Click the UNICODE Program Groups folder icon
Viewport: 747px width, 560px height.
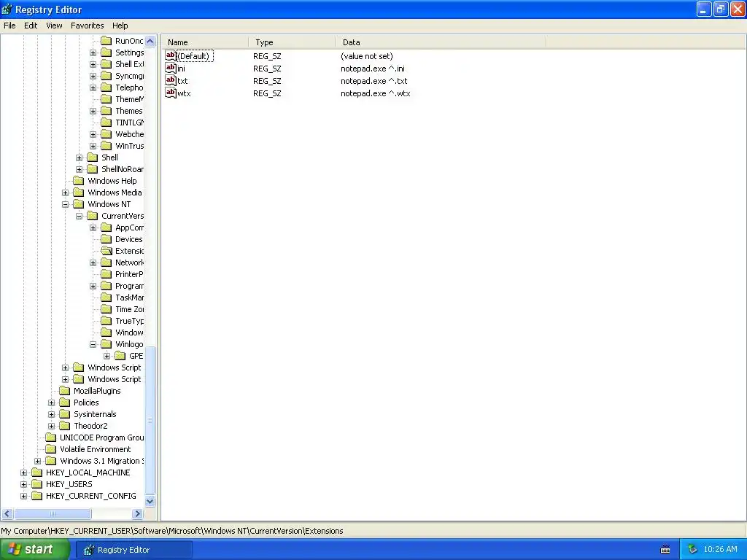50,437
